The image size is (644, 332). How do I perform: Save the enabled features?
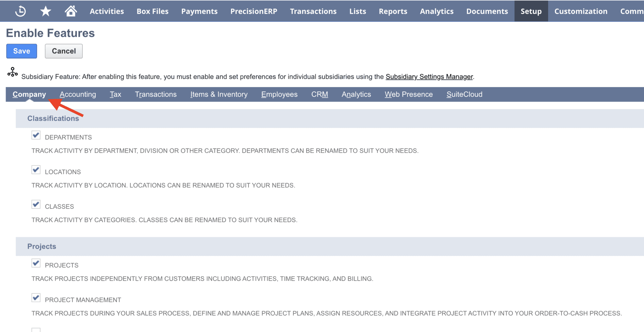(x=21, y=51)
